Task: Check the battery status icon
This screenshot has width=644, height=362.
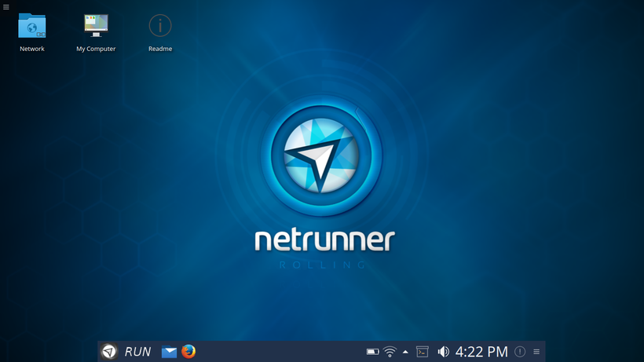Action: (372, 352)
